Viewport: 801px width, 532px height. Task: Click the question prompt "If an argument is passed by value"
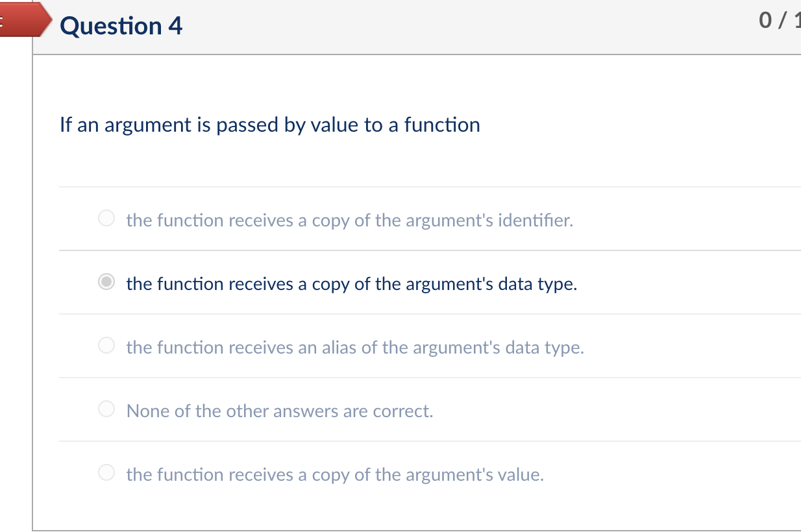[269, 125]
